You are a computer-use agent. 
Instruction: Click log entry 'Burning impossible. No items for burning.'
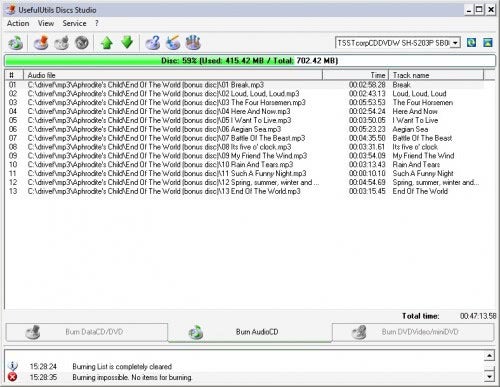tap(132, 377)
